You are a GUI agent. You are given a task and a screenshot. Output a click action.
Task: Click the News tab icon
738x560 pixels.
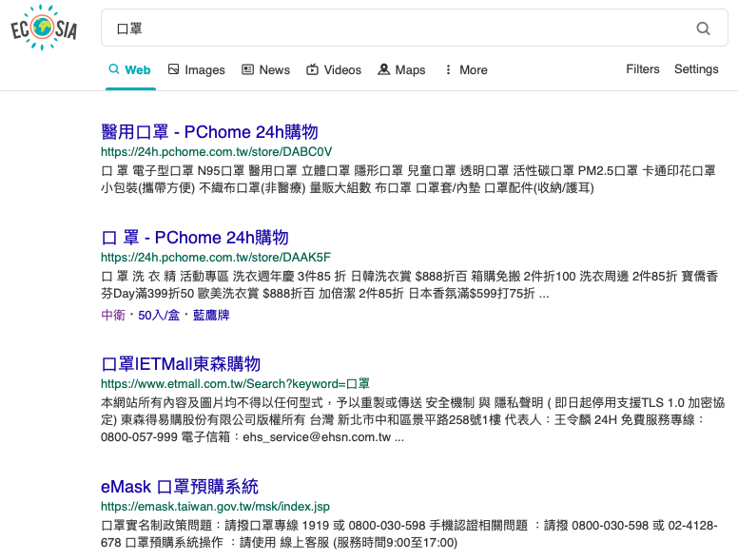247,69
